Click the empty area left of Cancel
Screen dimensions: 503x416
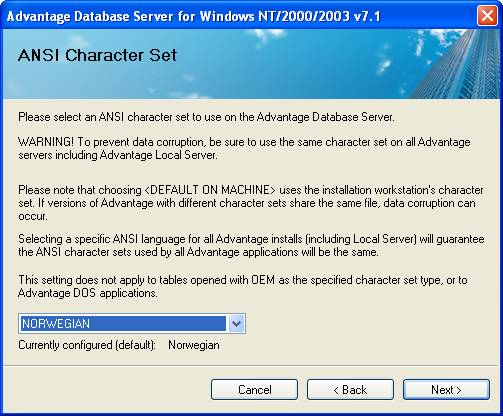[x=107, y=389]
